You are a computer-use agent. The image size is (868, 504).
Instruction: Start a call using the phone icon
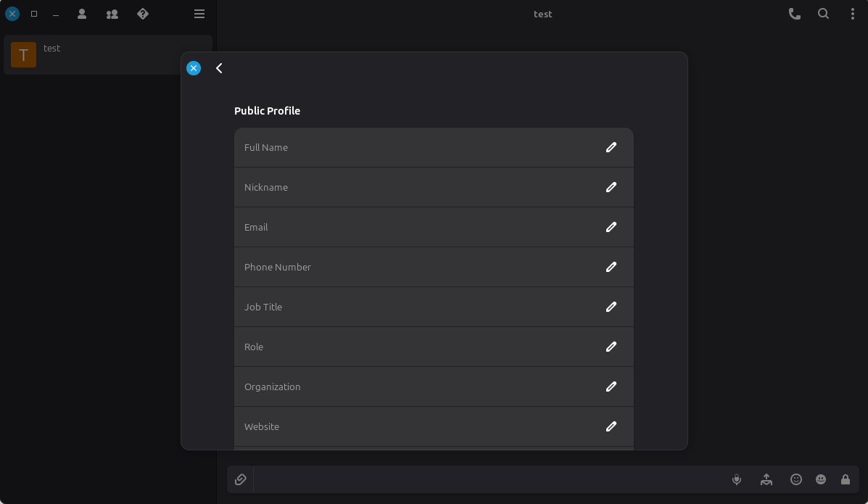(x=795, y=14)
